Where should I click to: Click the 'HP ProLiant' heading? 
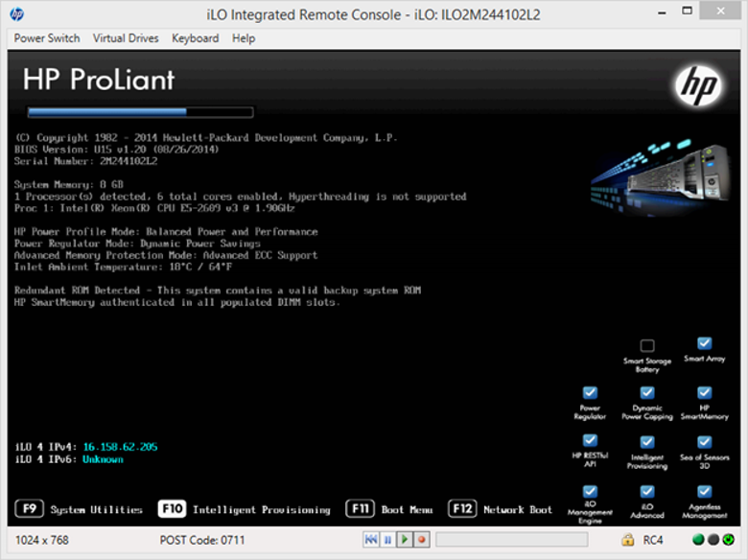99,80
